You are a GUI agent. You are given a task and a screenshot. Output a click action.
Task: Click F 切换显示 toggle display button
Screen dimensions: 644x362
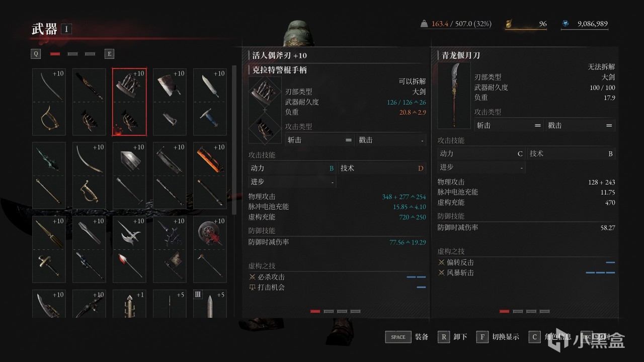[x=498, y=337]
